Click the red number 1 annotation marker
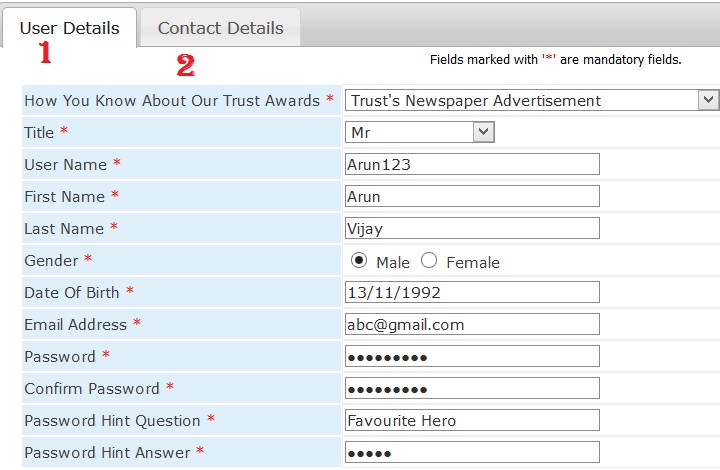 (x=44, y=55)
